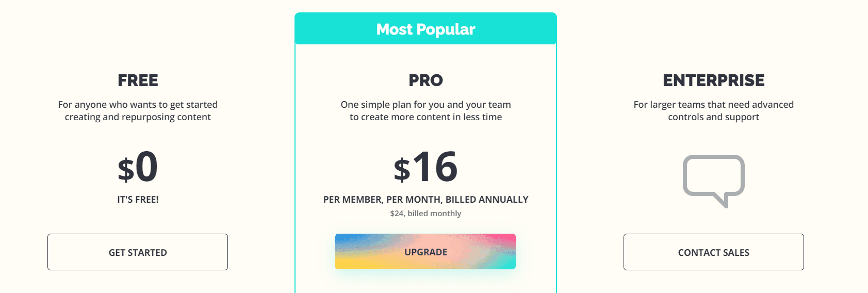868x293 pixels.
Task: Click the Pro plan description text
Action: click(425, 111)
